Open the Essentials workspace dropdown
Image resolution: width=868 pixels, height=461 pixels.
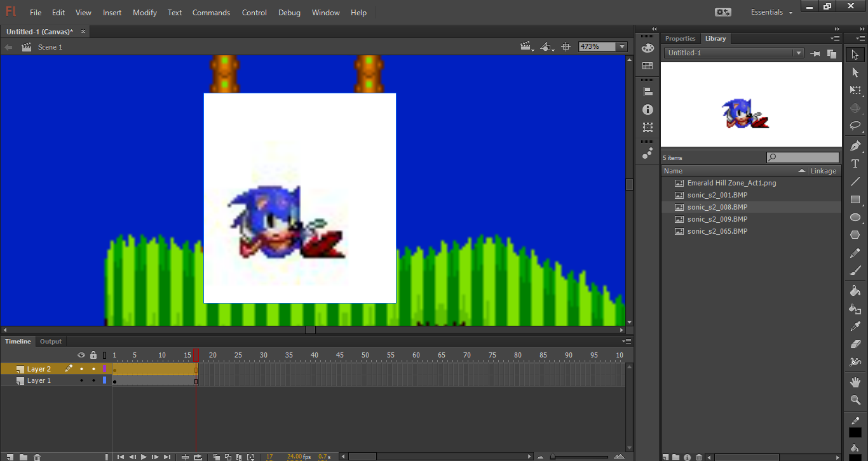[772, 13]
